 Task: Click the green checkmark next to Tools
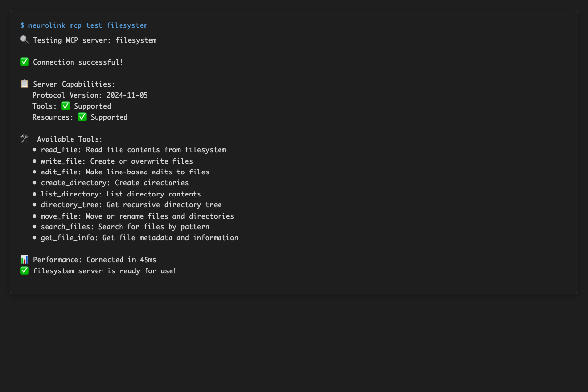tap(66, 106)
